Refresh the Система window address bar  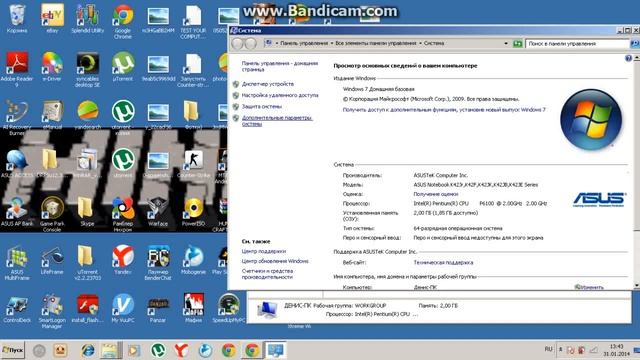(x=517, y=43)
